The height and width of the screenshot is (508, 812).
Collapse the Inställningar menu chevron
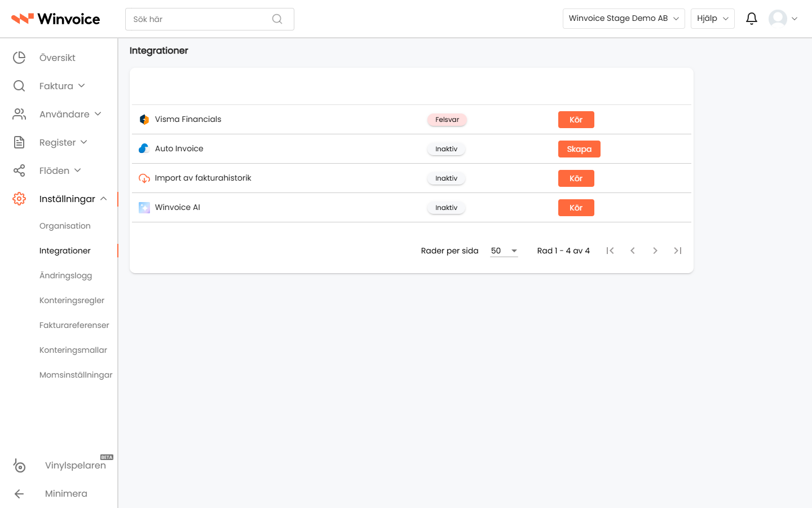coord(104,199)
